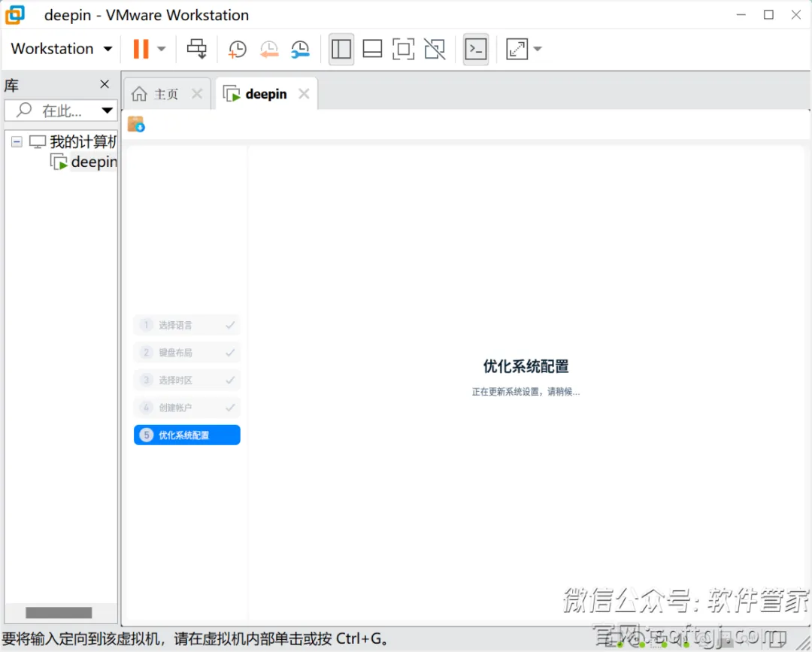Switch to Unity mode
Image resolution: width=812 pixels, height=652 pixels.
435,49
